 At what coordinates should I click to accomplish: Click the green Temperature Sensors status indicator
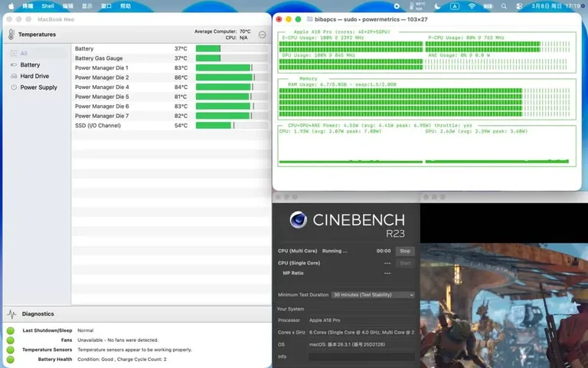(x=11, y=350)
